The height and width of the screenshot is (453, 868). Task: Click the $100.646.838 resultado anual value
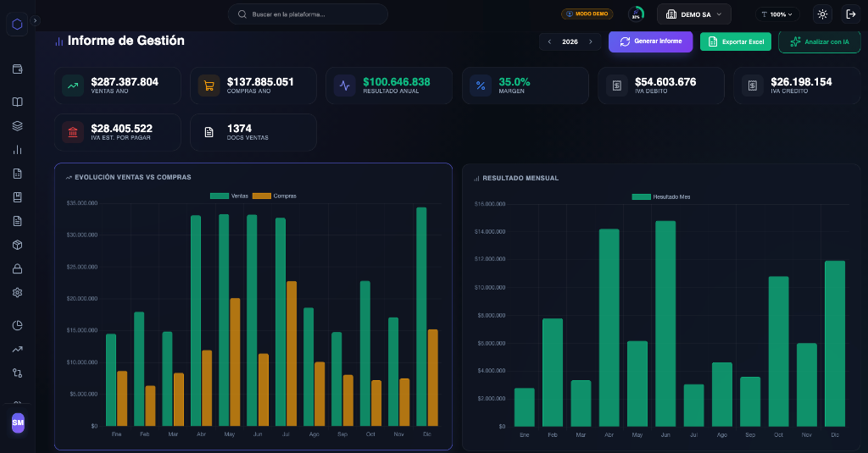click(x=397, y=82)
